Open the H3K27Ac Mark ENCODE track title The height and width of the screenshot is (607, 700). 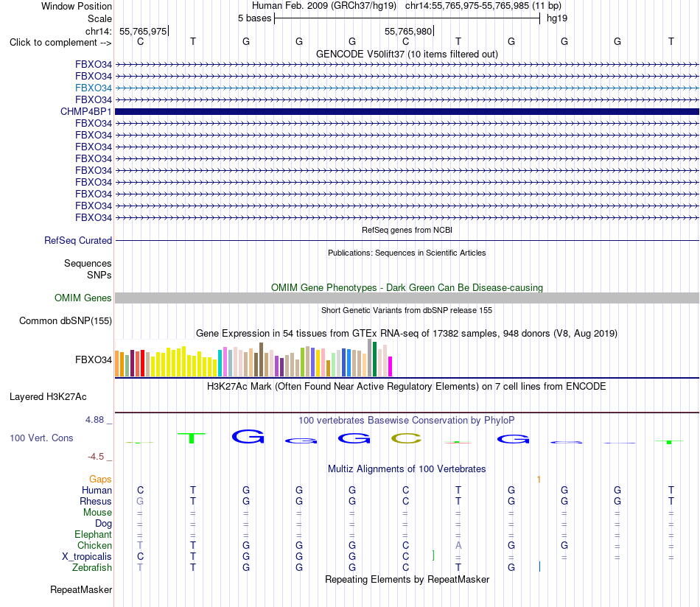[x=407, y=387]
